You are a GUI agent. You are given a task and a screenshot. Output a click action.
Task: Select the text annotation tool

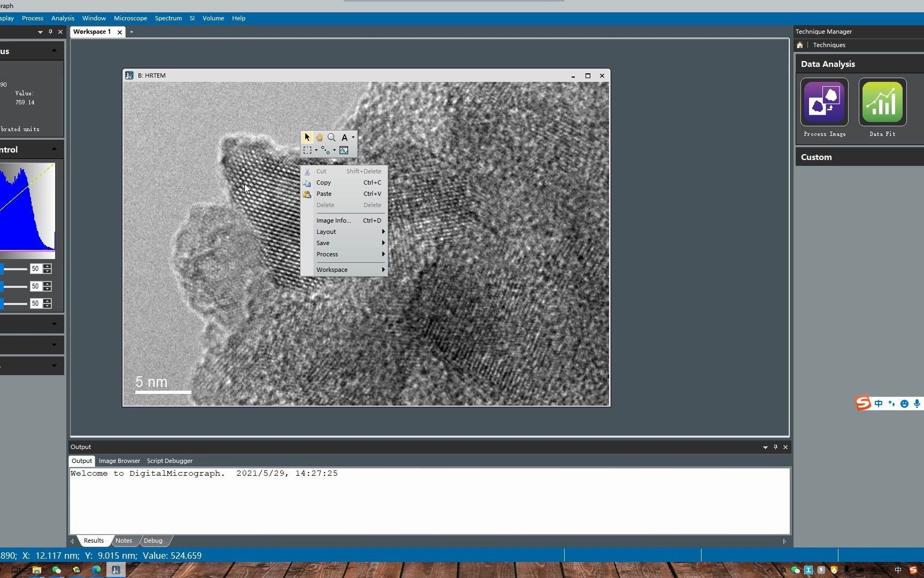click(x=345, y=137)
